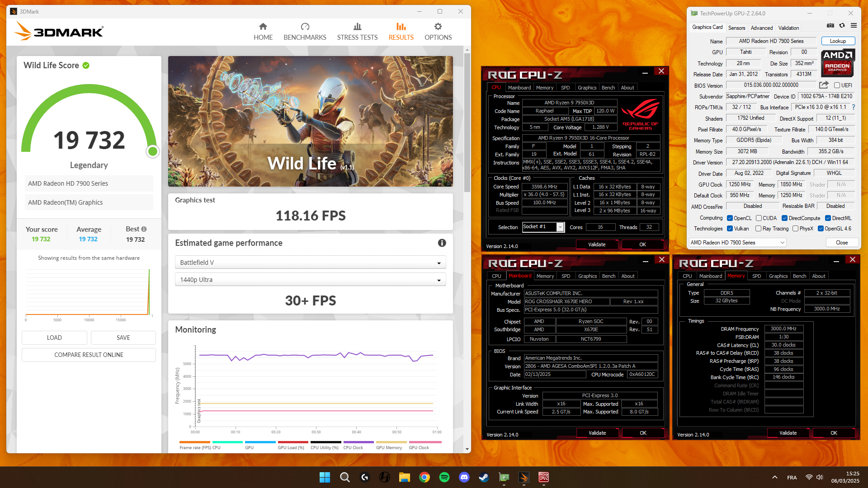Click LOAD button in 3DMark

click(x=54, y=338)
